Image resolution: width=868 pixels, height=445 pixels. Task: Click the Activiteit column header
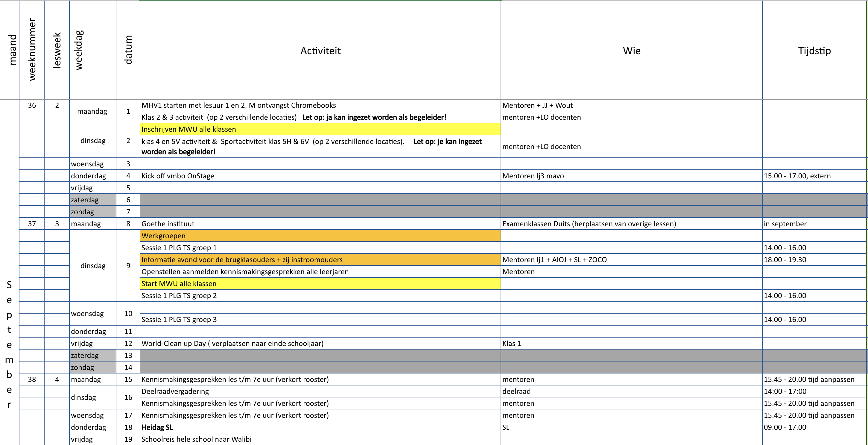(x=320, y=51)
